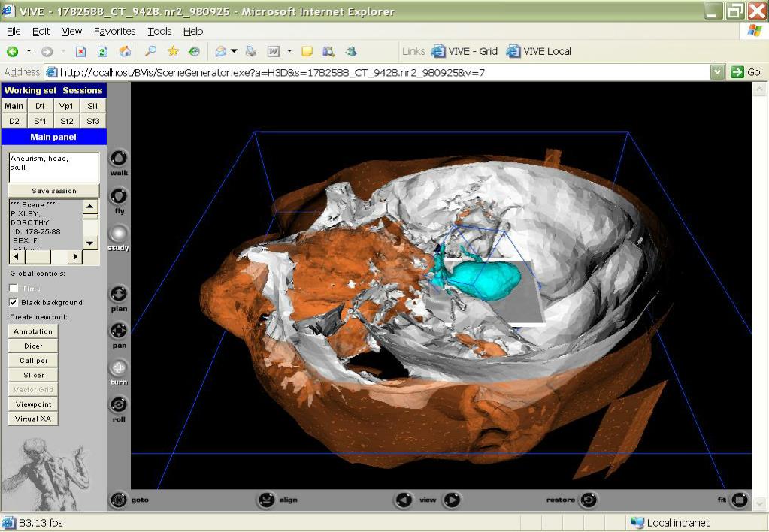Open the File menu

click(14, 32)
